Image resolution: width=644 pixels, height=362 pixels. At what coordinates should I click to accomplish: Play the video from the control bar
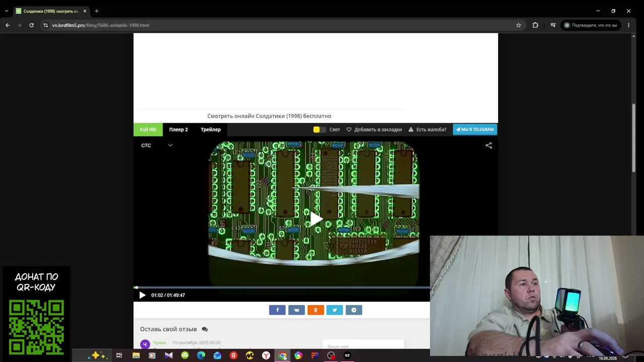pos(142,295)
